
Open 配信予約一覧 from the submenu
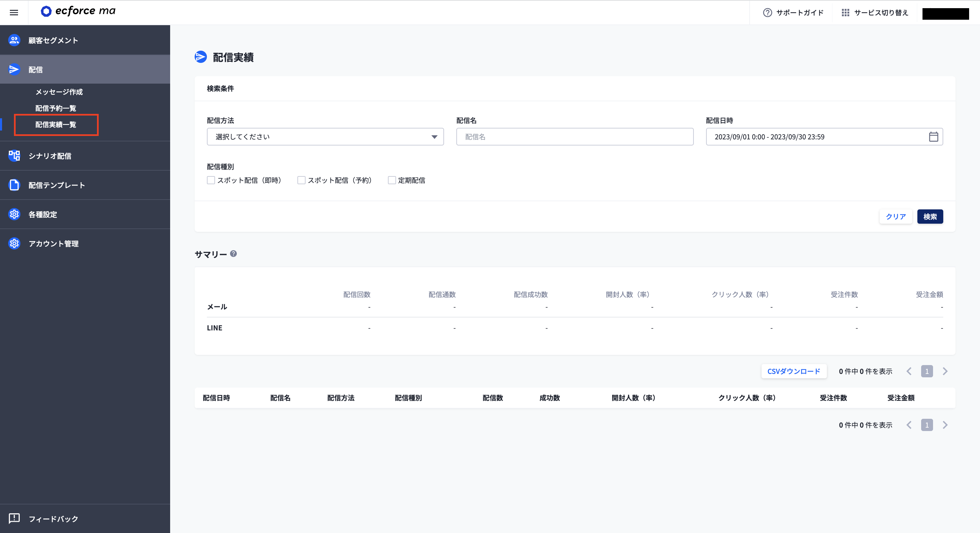click(55, 108)
